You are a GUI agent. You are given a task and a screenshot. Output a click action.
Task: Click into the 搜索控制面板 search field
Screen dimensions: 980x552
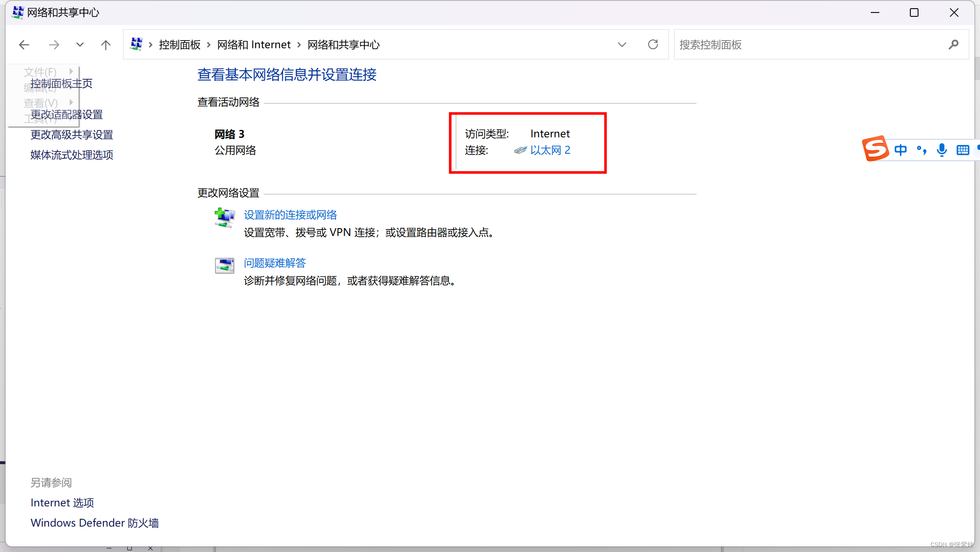pos(809,45)
